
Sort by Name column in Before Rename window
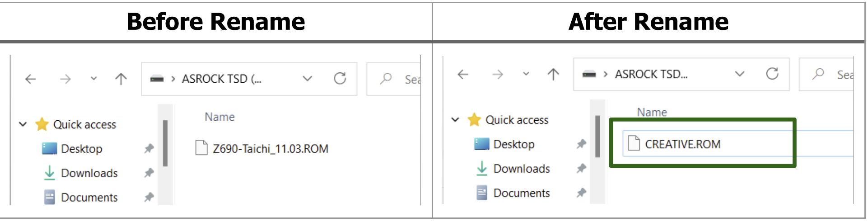coord(219,117)
